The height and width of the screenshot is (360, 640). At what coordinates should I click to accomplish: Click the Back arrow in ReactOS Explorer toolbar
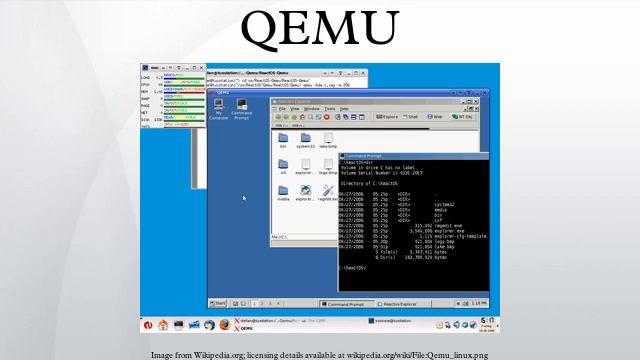(x=278, y=117)
